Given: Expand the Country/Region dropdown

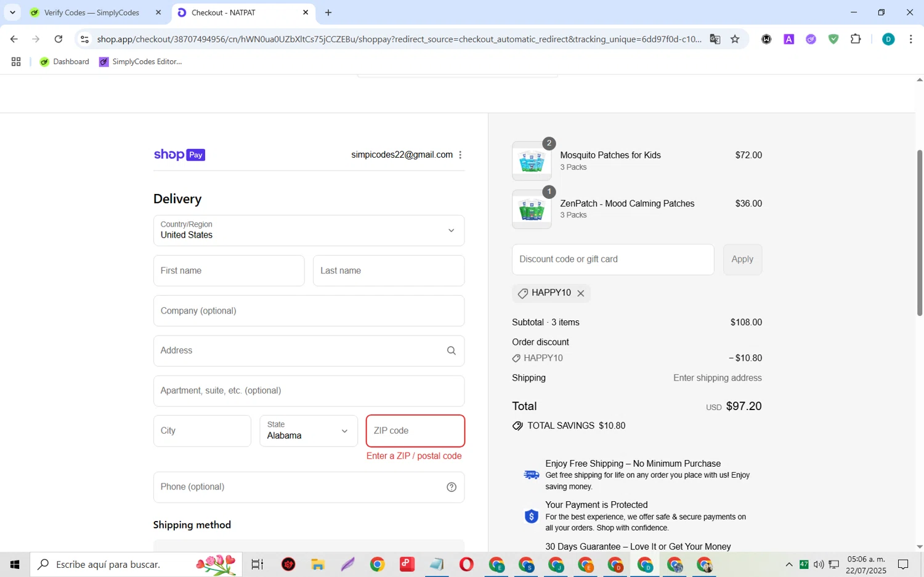Looking at the screenshot, I should (x=309, y=230).
